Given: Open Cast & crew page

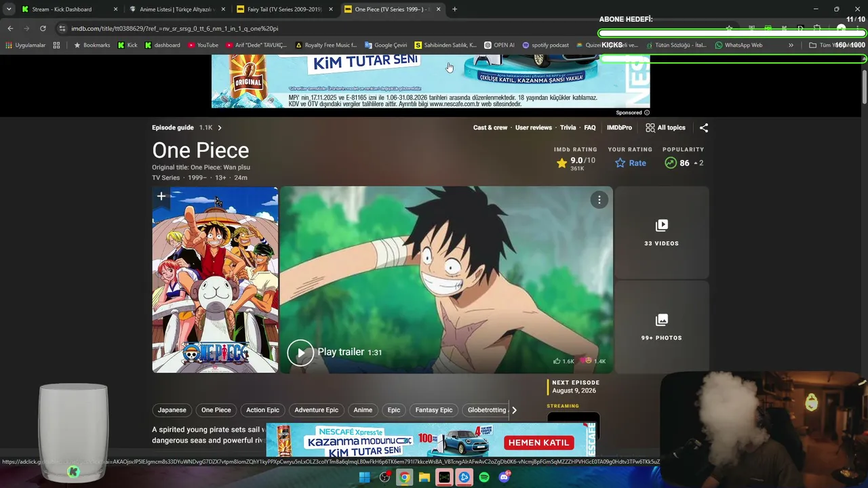Looking at the screenshot, I should (x=490, y=127).
